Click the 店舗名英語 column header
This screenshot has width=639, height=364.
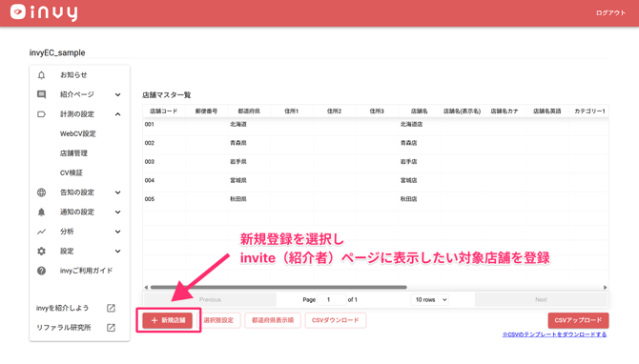point(547,111)
